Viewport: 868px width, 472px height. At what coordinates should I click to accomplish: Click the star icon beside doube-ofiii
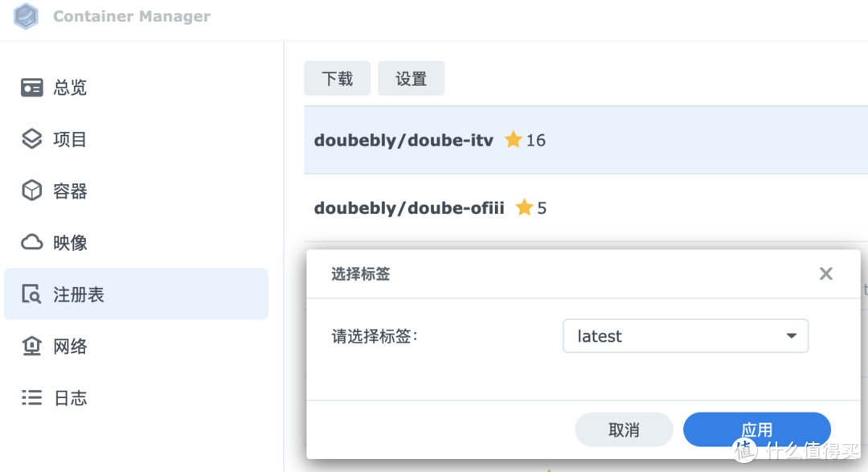[525, 207]
